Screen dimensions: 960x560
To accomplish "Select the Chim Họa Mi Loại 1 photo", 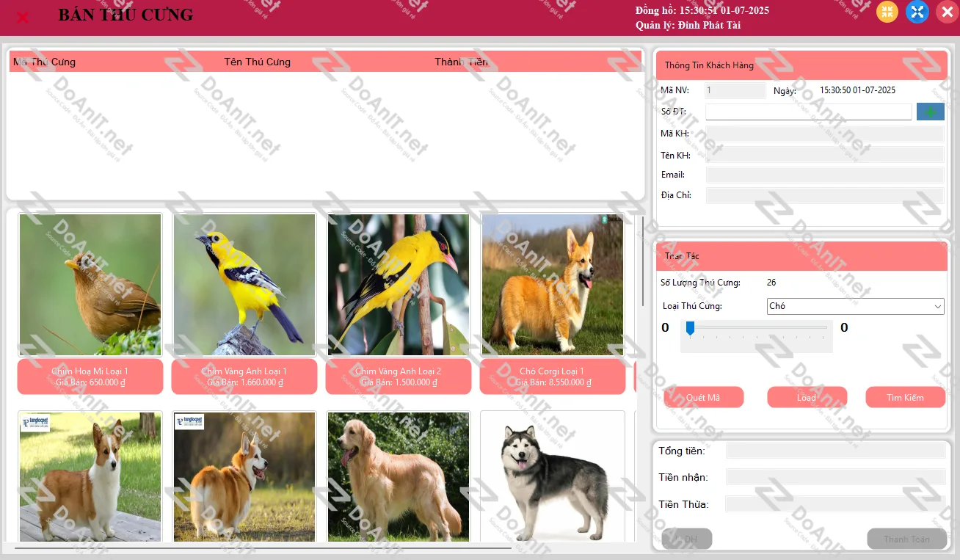I will click(90, 285).
